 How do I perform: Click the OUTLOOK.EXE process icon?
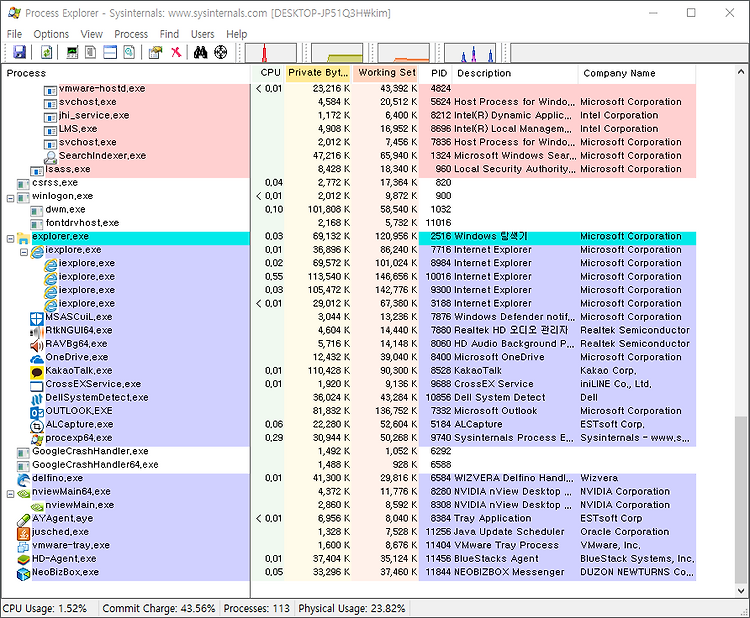37,412
